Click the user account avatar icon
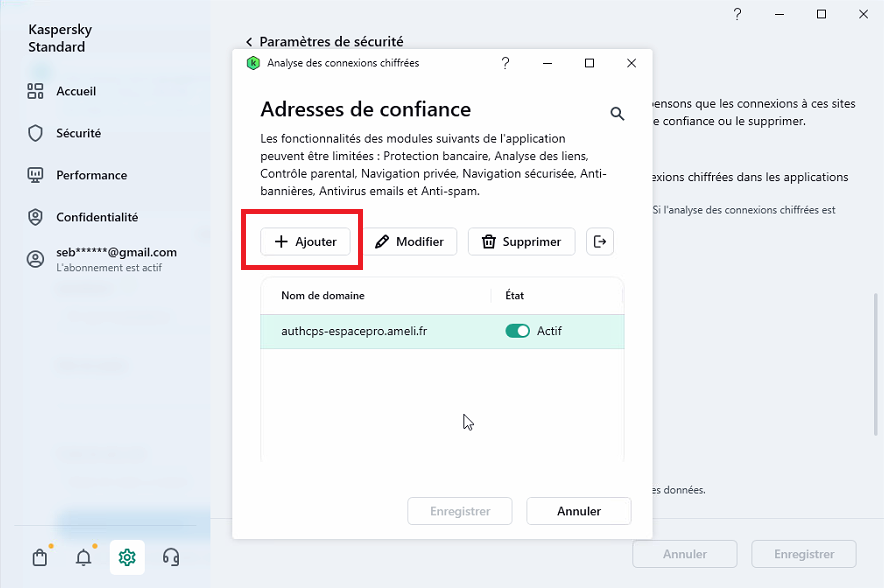The width and height of the screenshot is (884, 588). click(36, 259)
